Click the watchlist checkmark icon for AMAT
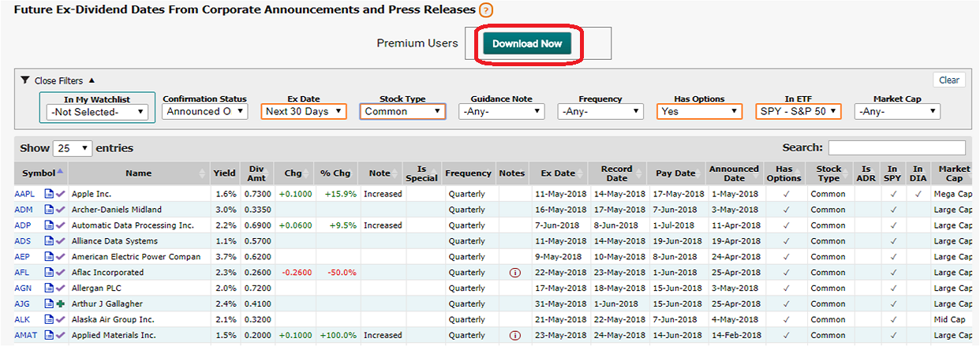 60,336
